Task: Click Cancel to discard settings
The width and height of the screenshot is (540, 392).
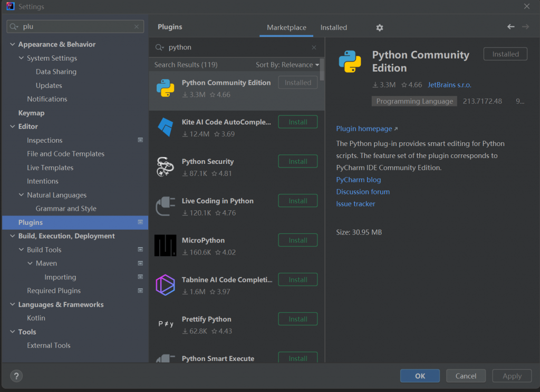Action: [x=466, y=376]
